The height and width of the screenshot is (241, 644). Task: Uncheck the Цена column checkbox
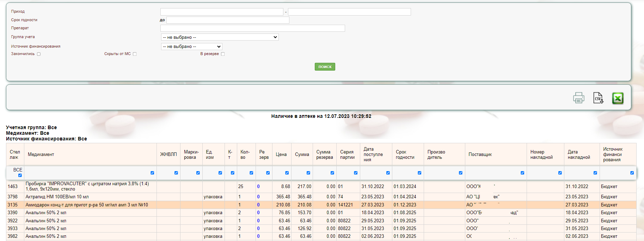[x=287, y=173]
